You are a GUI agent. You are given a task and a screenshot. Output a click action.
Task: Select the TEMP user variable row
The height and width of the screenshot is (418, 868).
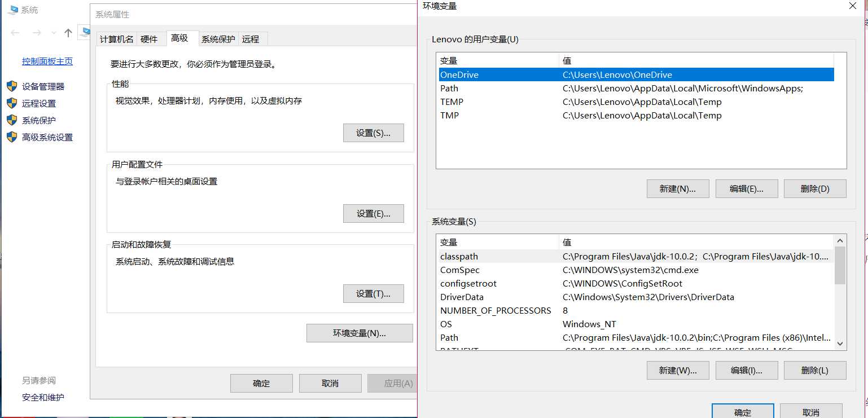click(x=636, y=102)
